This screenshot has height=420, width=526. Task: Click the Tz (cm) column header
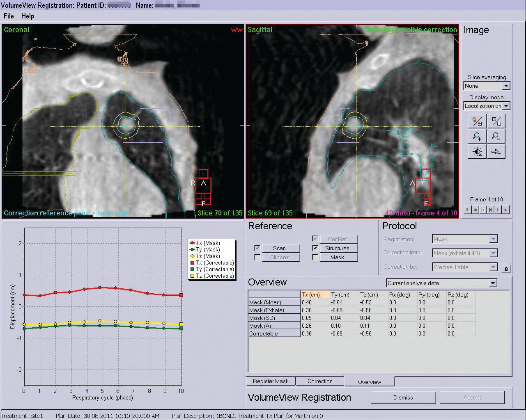click(x=373, y=294)
